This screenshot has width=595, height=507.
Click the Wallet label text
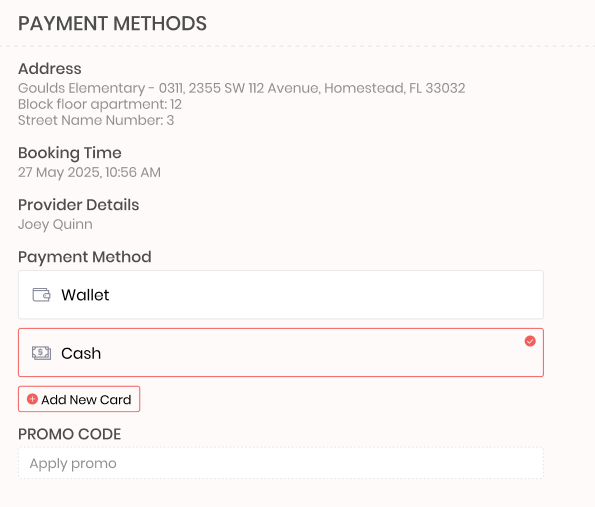pos(85,295)
